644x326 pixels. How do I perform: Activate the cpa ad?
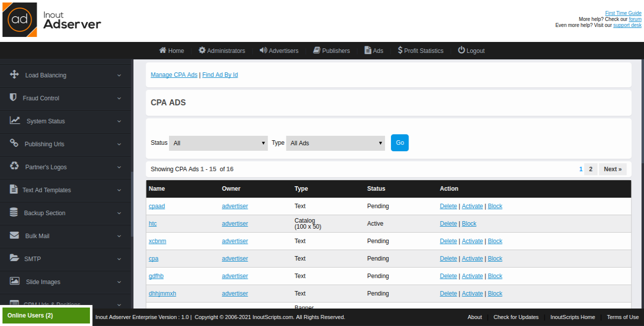point(472,259)
